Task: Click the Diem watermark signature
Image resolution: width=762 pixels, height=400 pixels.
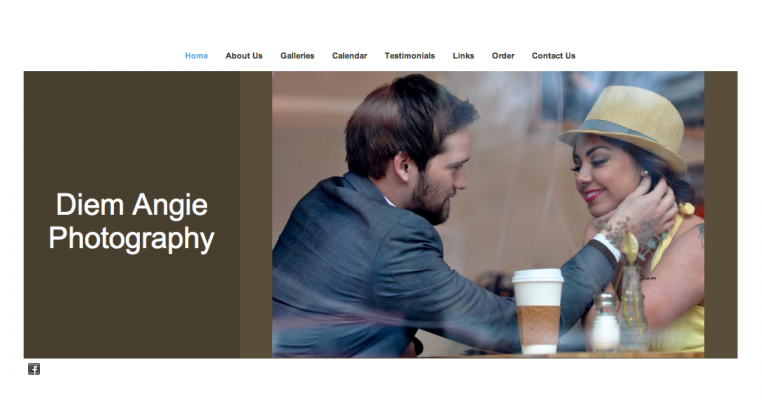Action: point(648,278)
